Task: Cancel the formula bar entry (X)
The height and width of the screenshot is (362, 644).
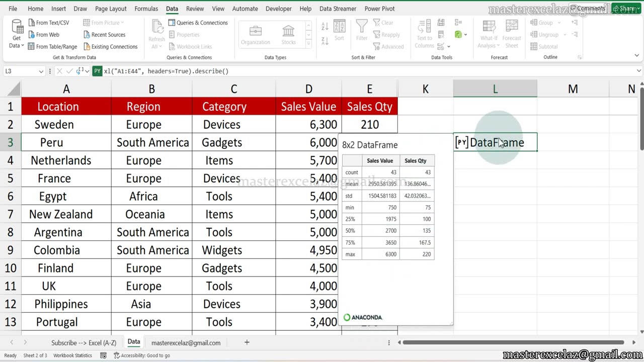Action: pos(60,71)
